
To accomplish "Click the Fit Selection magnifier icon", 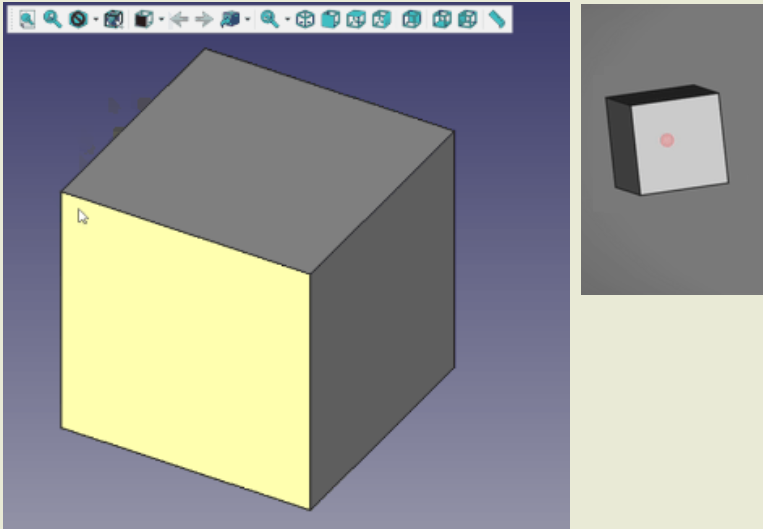I will [x=52, y=19].
